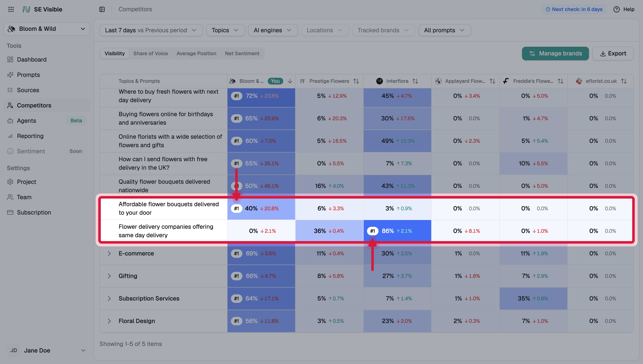Click Interflora's 86% same day delivery cell
This screenshot has width=643, height=364.
click(397, 231)
